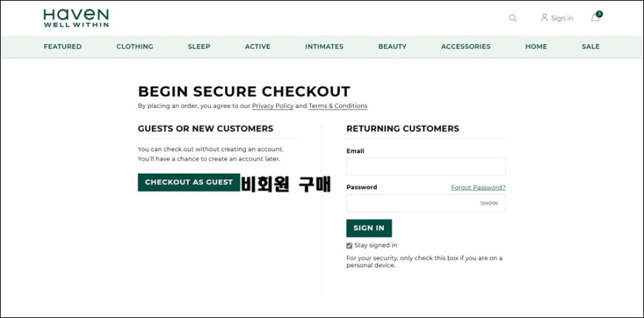Viewport: 644px width, 318px height.
Task: View the SALE section
Action: (x=591, y=47)
